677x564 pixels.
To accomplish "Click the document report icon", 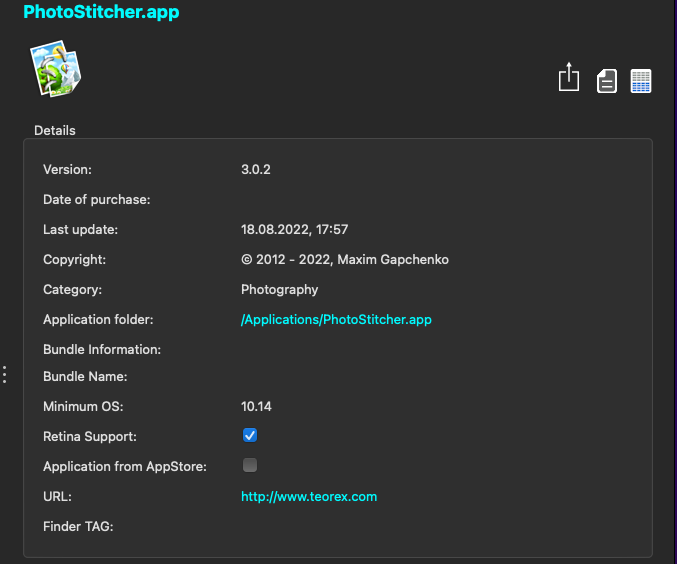I will point(607,81).
